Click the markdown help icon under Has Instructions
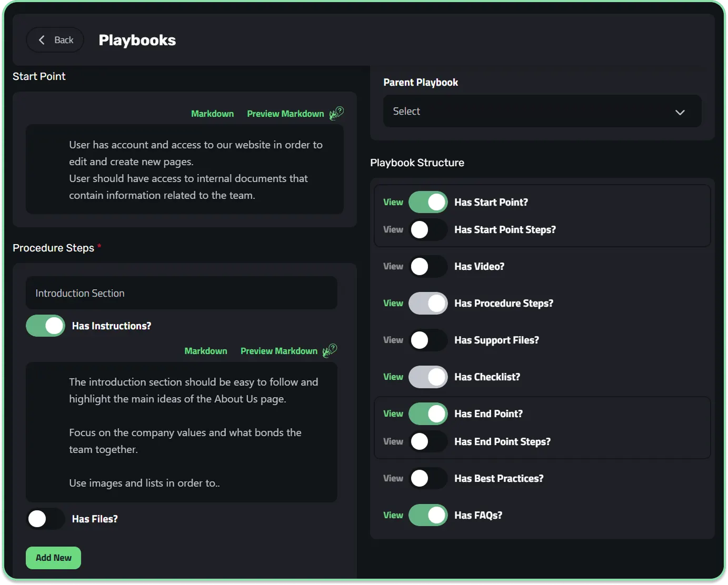This screenshot has width=728, height=585. (330, 350)
